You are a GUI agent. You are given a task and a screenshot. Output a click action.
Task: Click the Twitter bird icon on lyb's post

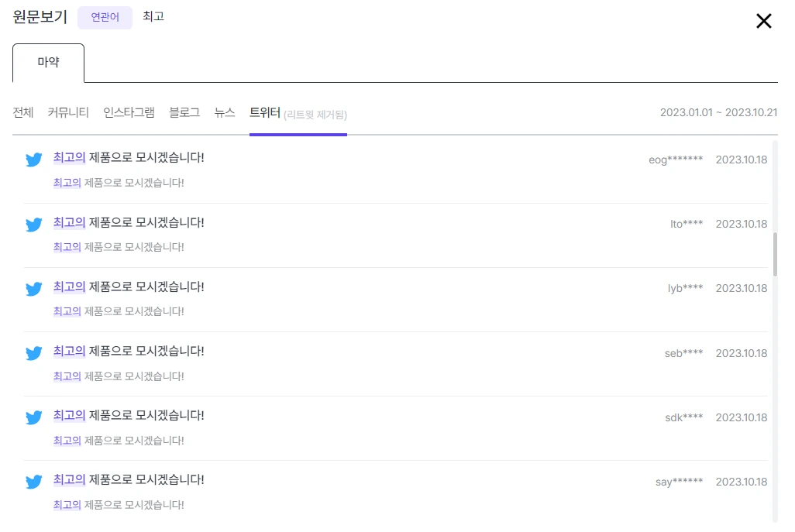click(33, 289)
